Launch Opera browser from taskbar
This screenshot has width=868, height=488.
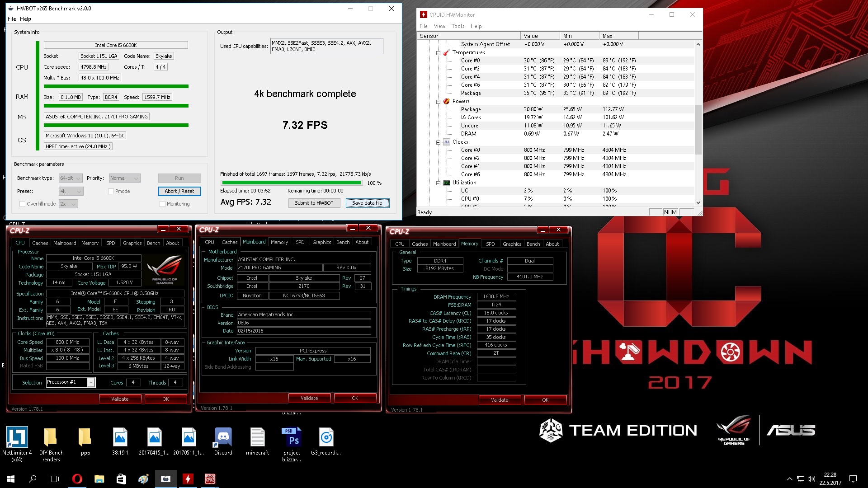(x=77, y=479)
